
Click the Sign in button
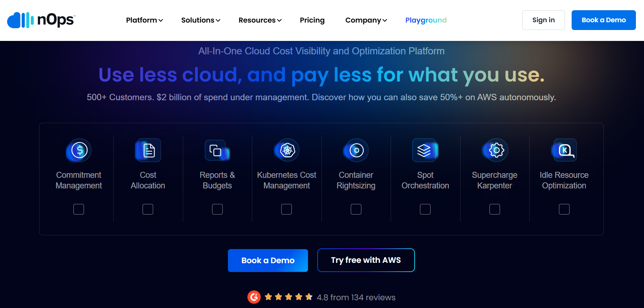pyautogui.click(x=543, y=20)
